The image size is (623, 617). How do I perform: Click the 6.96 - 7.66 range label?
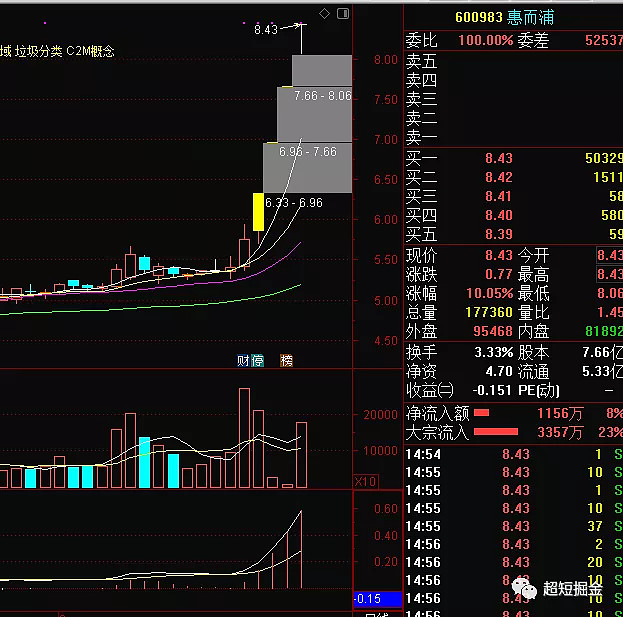pos(308,152)
